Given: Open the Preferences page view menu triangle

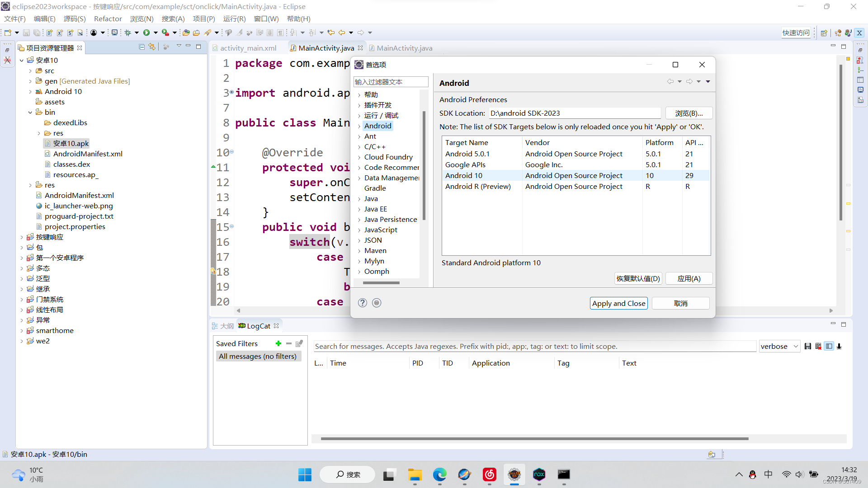Looking at the screenshot, I should [708, 82].
